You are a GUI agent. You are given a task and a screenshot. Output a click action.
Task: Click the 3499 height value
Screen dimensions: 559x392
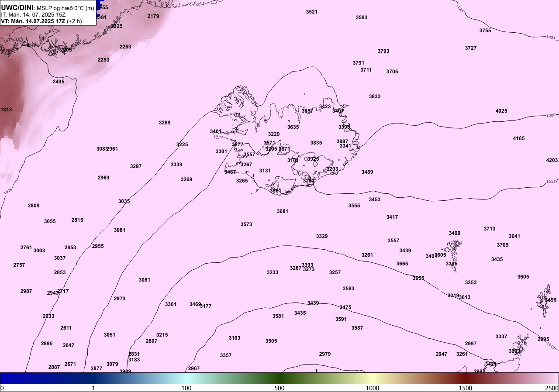455,233
